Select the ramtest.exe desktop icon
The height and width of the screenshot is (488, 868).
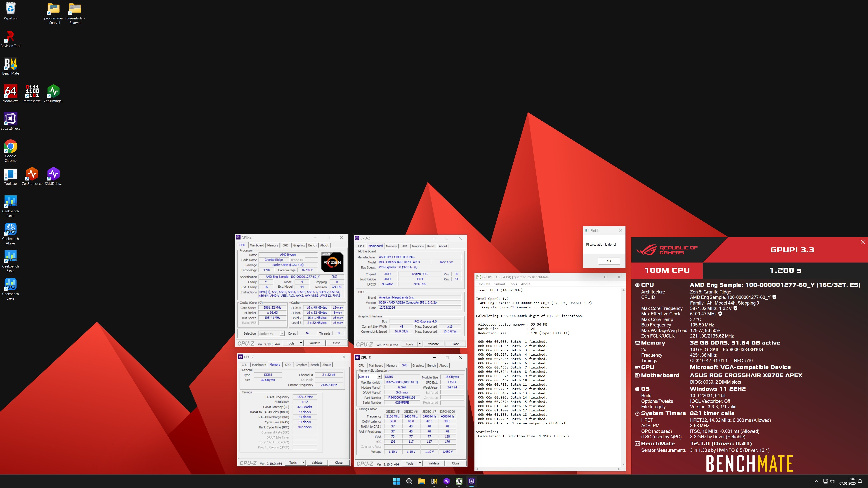click(x=32, y=94)
